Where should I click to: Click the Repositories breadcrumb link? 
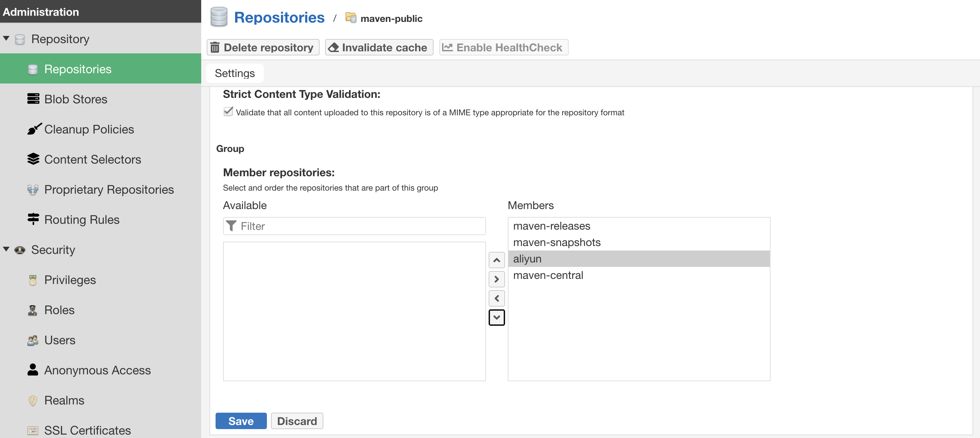pos(279,17)
